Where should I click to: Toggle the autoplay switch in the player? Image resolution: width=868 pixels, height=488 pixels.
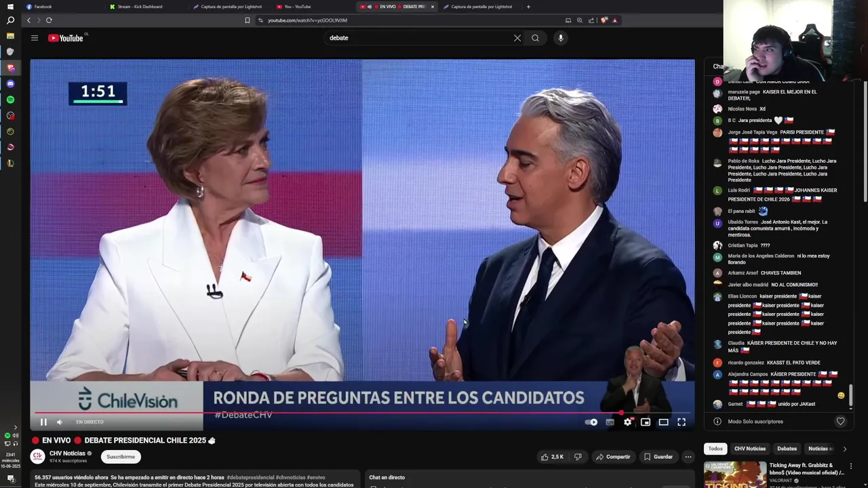click(591, 422)
